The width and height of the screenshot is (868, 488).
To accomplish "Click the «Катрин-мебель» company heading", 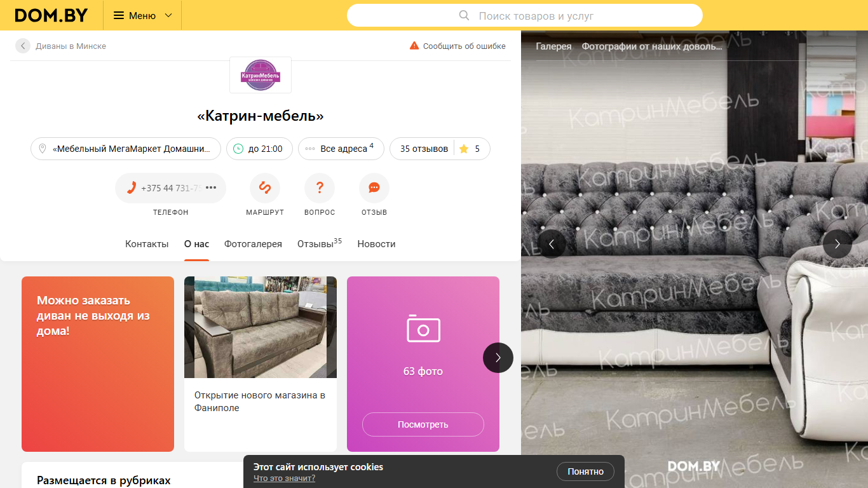I will 261,116.
